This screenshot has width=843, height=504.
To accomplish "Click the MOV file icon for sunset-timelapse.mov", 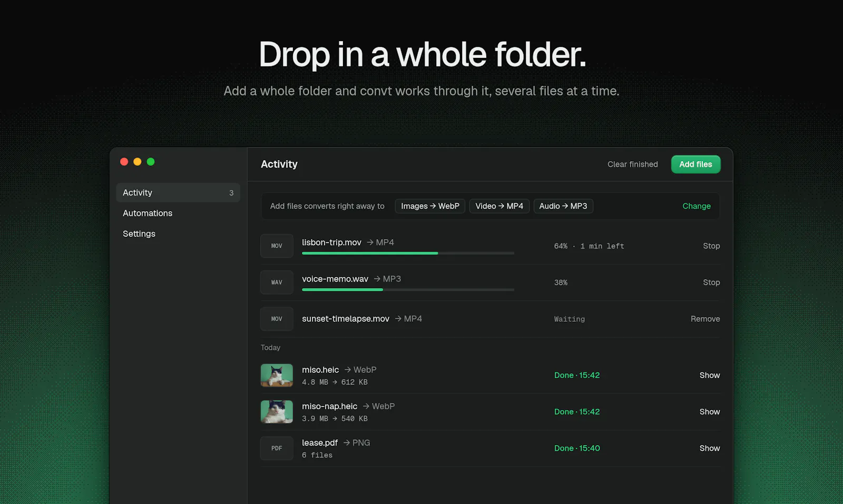I will tap(277, 319).
